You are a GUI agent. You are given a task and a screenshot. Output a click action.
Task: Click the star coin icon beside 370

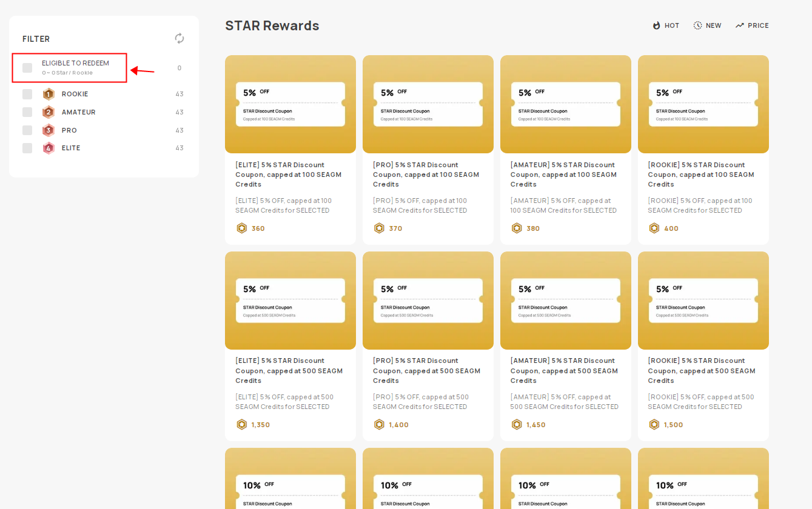coord(380,228)
